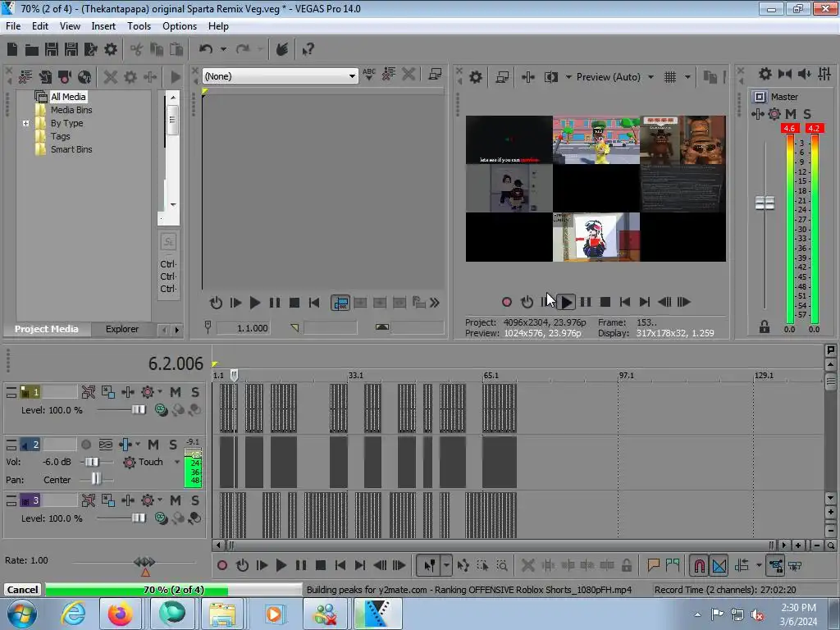The width and height of the screenshot is (840, 630).
Task: Click the Video Preview Play button
Action: click(566, 302)
